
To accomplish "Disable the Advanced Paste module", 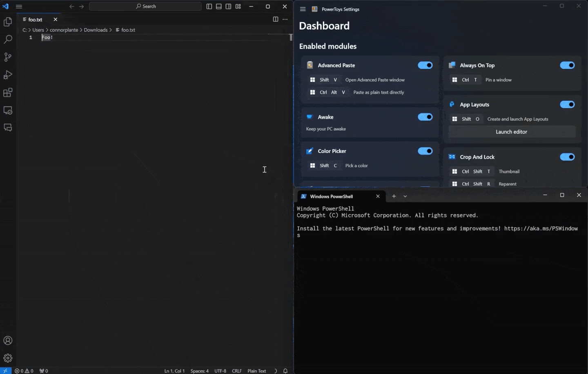I will 425,65.
